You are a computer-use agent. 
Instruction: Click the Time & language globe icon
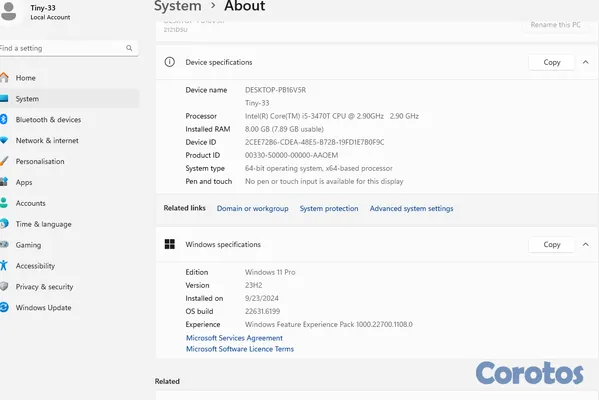coord(4,223)
